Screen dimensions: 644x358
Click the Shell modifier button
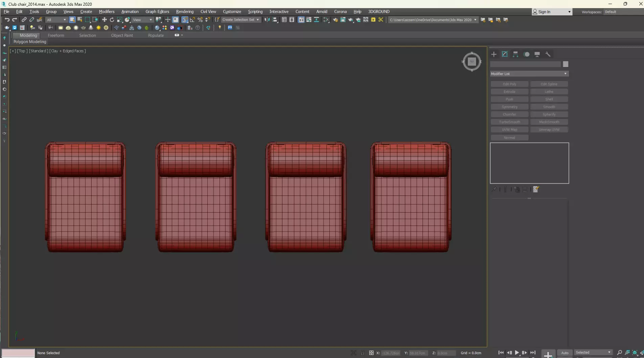pos(549,99)
